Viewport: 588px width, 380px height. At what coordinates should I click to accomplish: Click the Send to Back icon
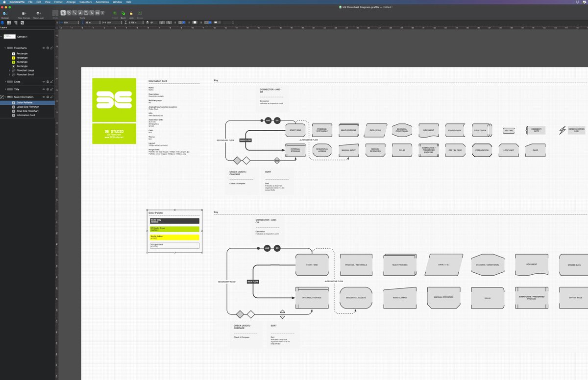point(123,13)
